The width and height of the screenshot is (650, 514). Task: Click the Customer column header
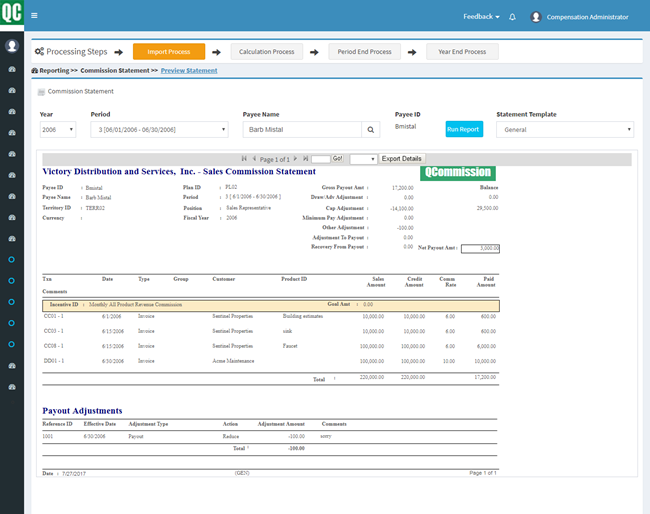223,279
